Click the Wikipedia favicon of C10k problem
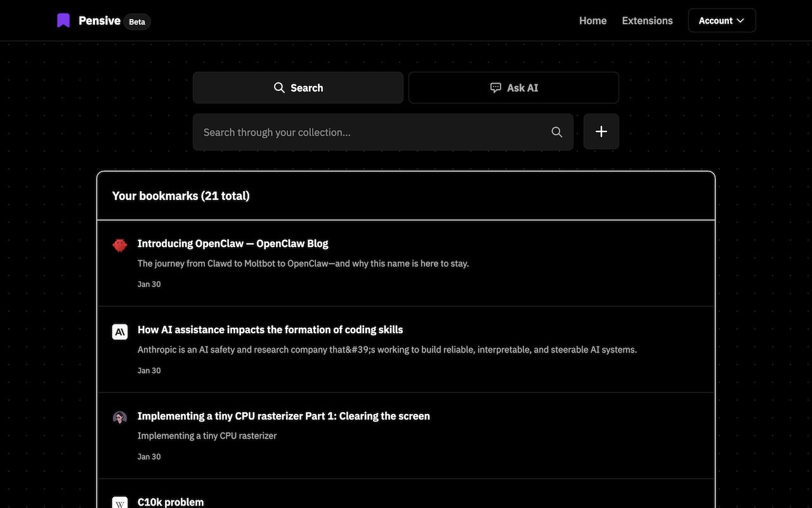Viewport: 812px width, 508px height. 120,502
